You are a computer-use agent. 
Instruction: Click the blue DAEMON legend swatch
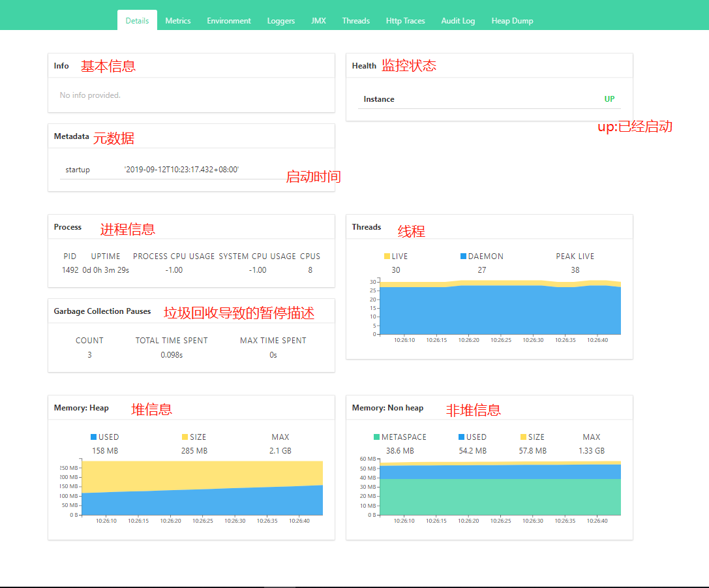click(463, 256)
